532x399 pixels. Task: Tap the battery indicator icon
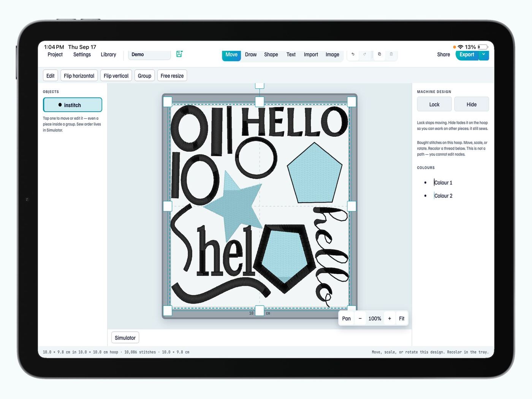(483, 47)
